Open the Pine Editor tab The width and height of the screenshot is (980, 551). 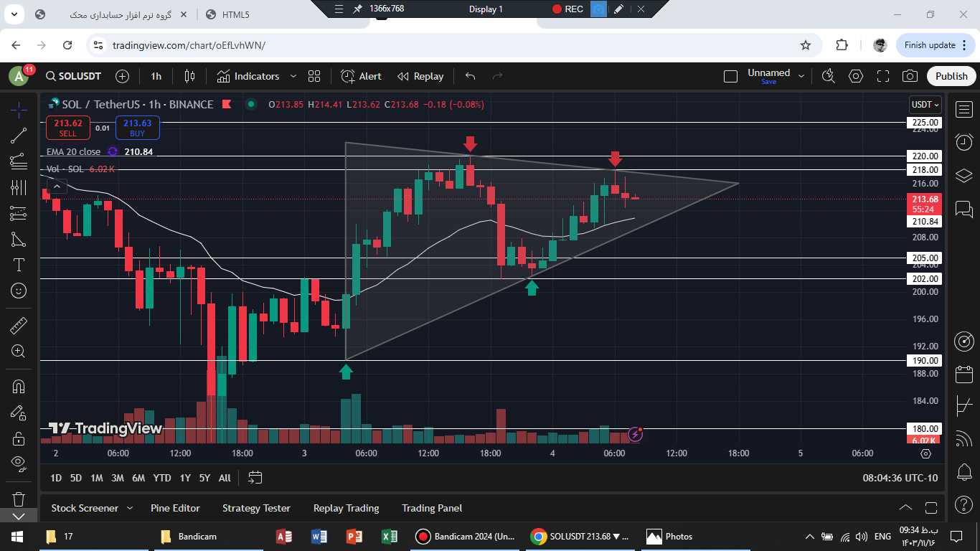(175, 508)
